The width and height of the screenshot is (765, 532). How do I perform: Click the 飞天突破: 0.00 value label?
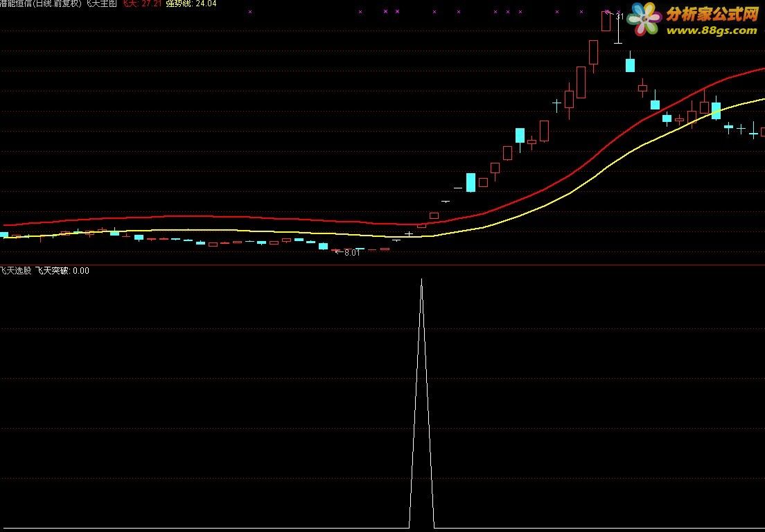pyautogui.click(x=62, y=271)
